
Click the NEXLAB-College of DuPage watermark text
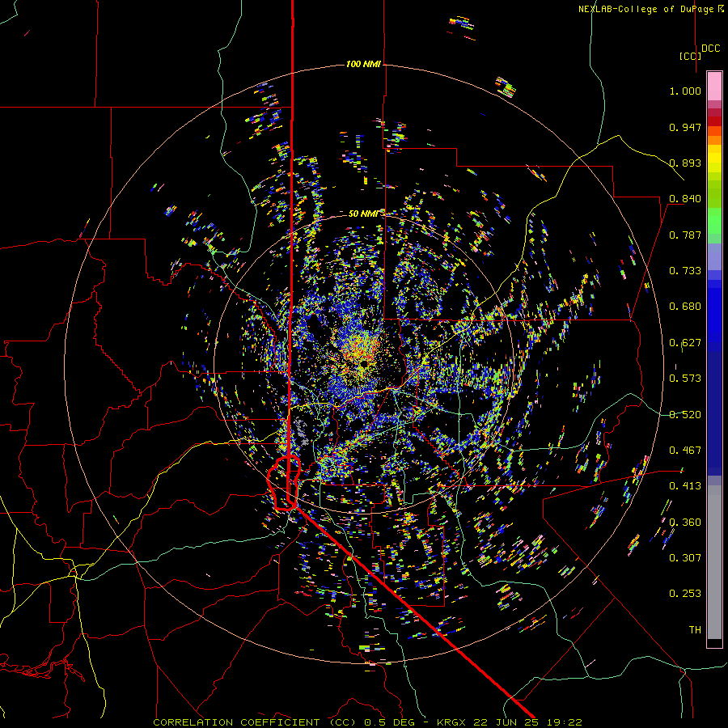tap(651, 9)
